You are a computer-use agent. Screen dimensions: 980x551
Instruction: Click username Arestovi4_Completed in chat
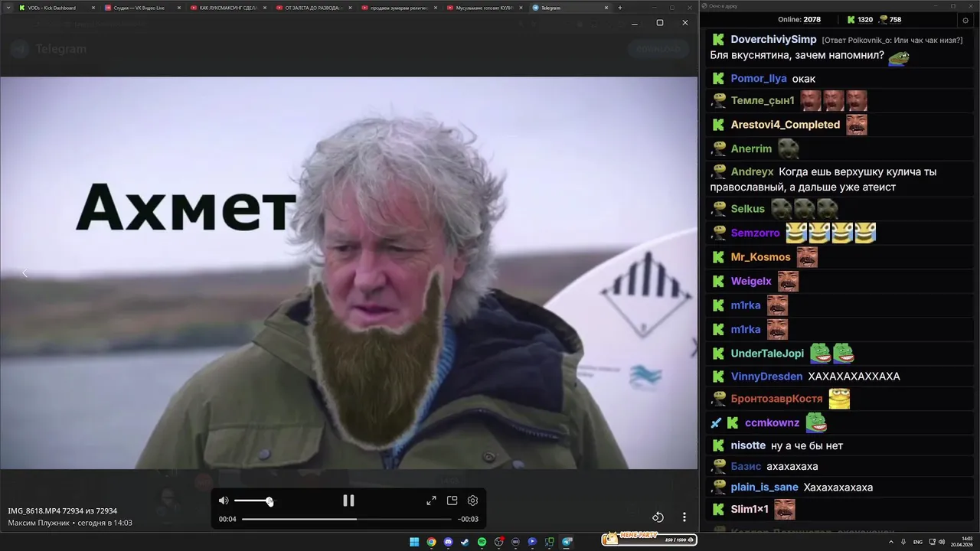[x=786, y=125]
